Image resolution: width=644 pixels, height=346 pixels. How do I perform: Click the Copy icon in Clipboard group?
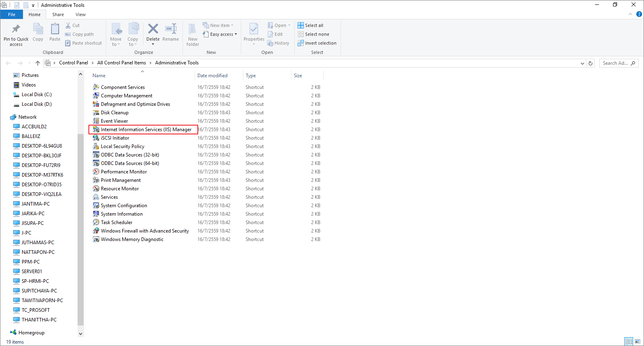point(38,29)
